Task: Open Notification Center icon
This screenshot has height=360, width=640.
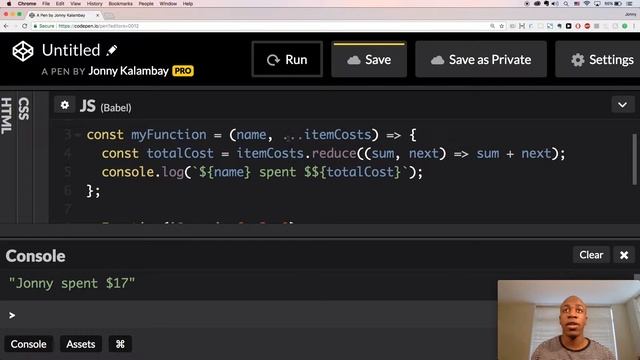Action: pyautogui.click(x=630, y=4)
